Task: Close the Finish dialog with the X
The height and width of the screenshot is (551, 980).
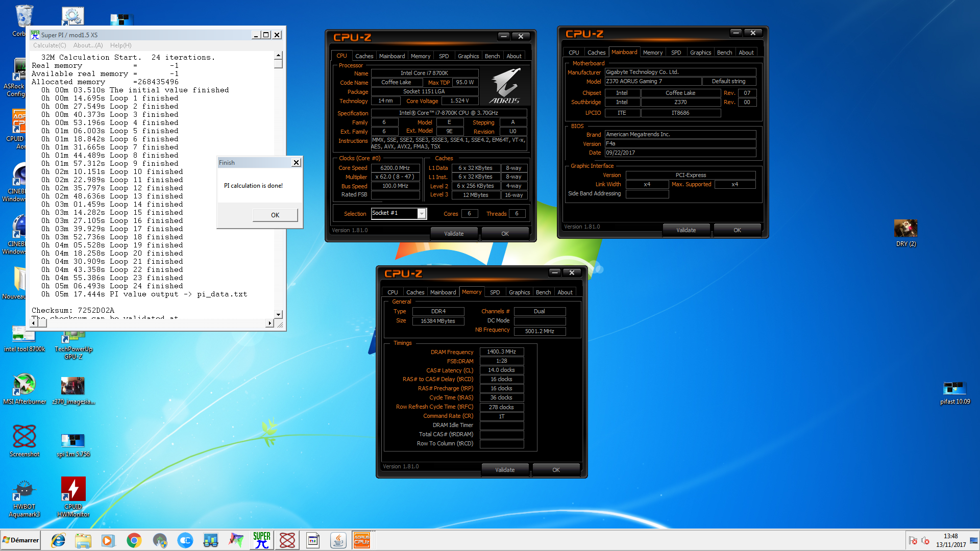Action: [296, 162]
